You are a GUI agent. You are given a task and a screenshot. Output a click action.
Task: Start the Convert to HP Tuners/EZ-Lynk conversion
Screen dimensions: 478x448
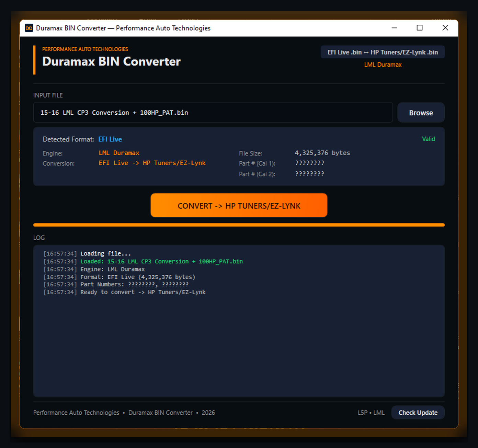[x=239, y=205]
